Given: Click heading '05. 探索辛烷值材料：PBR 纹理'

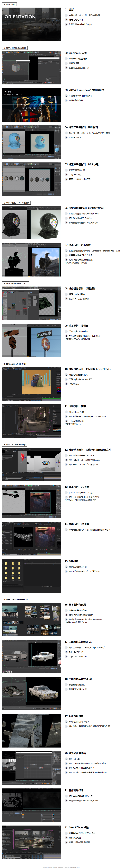Looking at the screenshot, I should pyautogui.click(x=82, y=164).
